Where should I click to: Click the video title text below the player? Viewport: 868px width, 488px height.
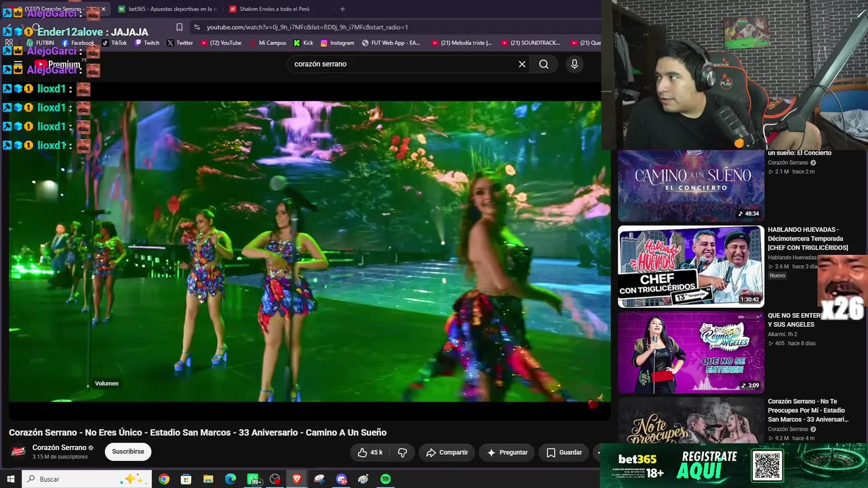(x=197, y=432)
